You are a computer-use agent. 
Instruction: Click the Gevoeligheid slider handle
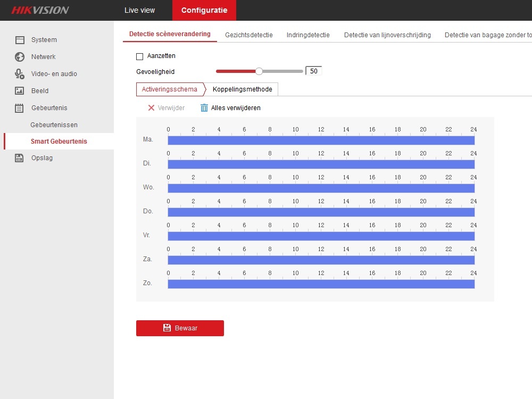click(259, 71)
